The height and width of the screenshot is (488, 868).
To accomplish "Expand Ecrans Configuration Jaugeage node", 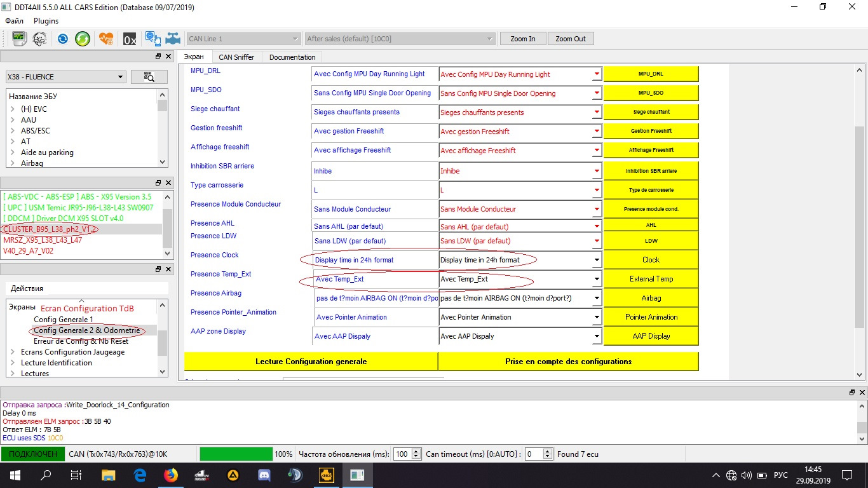I will click(x=13, y=352).
